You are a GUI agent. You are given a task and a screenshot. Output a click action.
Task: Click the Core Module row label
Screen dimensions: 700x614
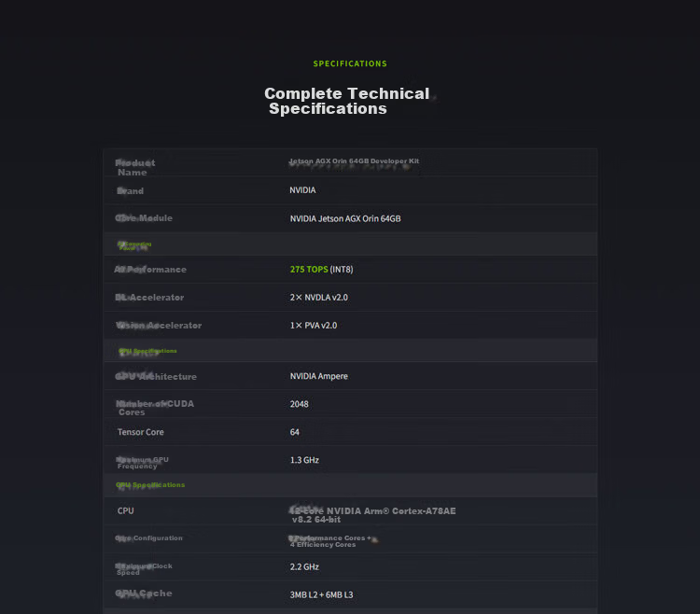[144, 218]
